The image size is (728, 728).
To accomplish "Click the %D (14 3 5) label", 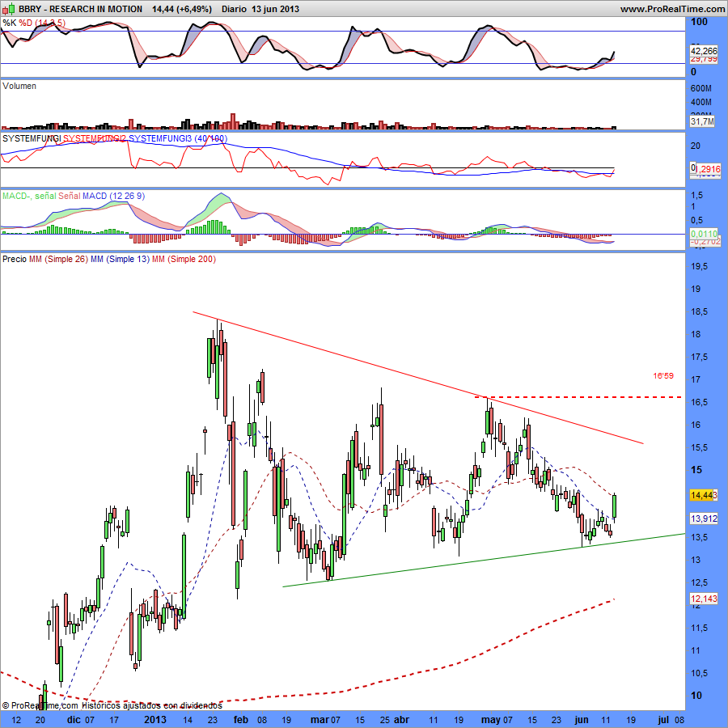I will 42,23.
